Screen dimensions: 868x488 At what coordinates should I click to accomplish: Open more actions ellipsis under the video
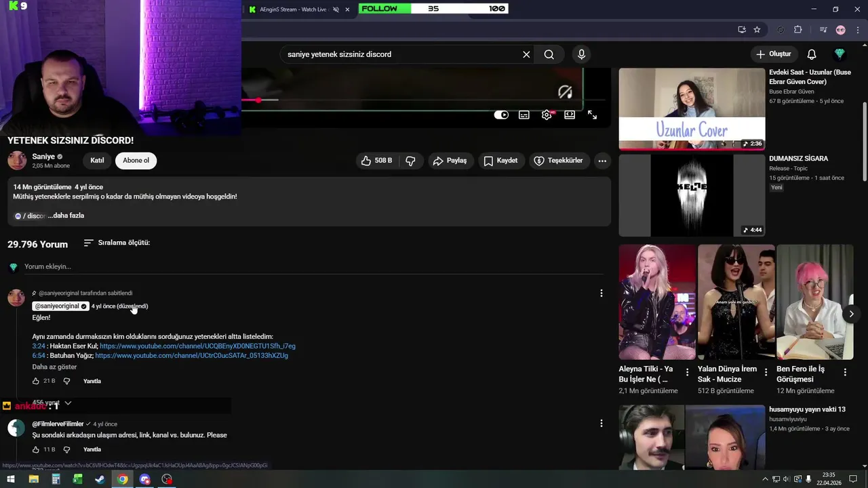[x=602, y=161]
